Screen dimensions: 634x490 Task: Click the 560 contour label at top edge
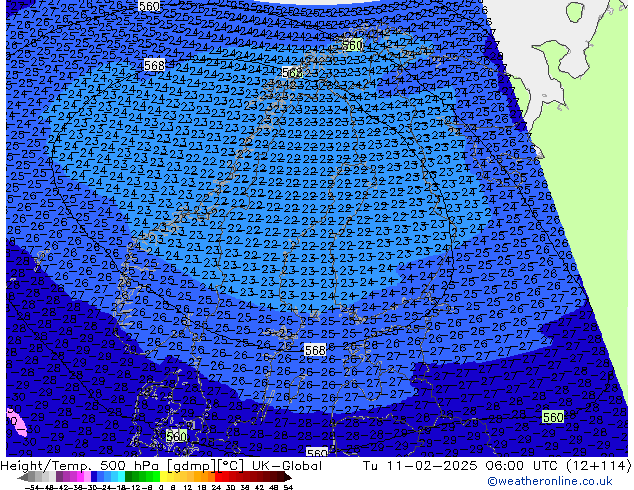[149, 6]
